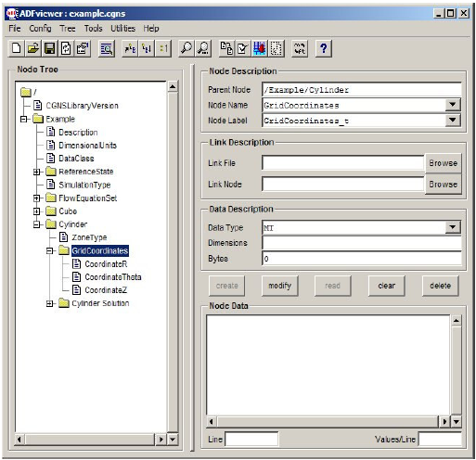This screenshot has height=460, width=476.
Task: Select the Description node
Action: [78, 133]
